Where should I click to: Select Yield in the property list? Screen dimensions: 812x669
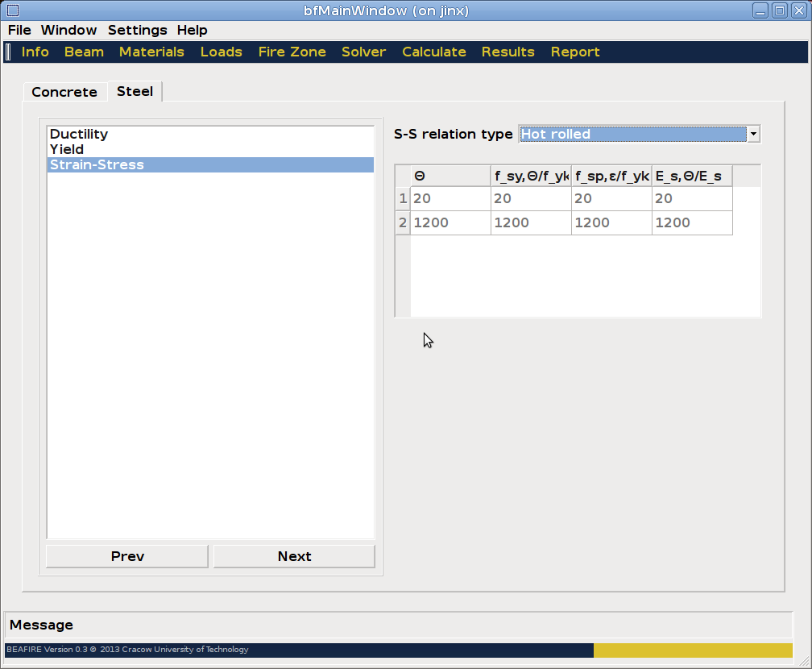[x=67, y=150]
